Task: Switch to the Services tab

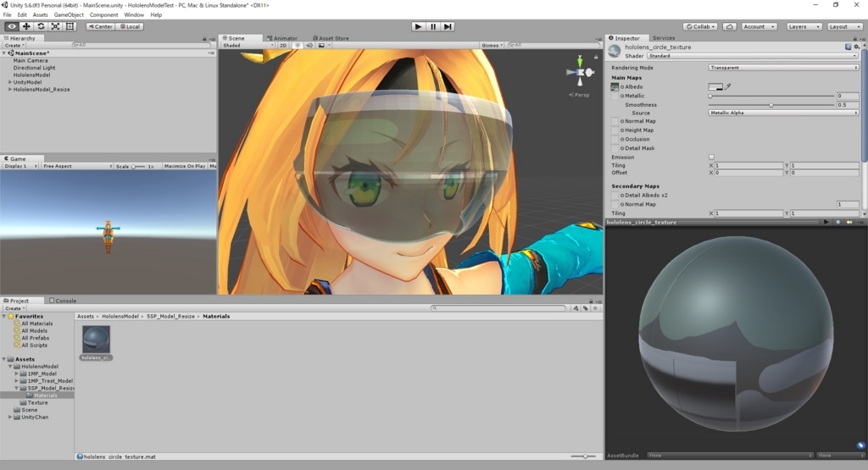Action: pos(663,38)
